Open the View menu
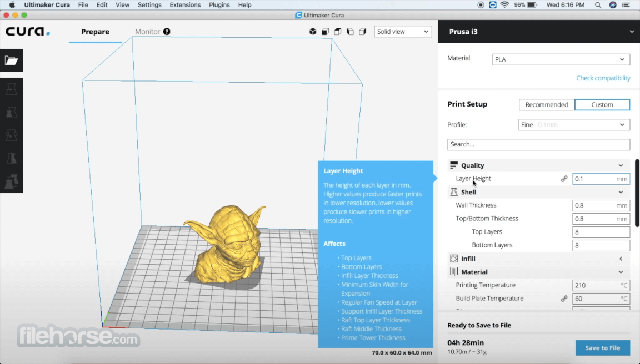This screenshot has width=640, height=364. (122, 5)
